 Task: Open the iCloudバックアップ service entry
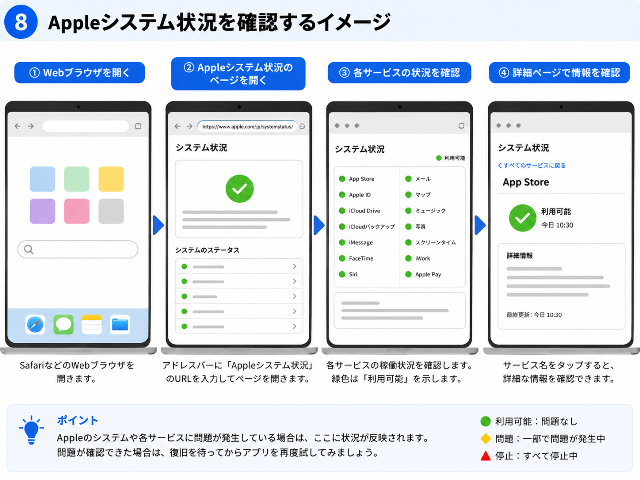(x=367, y=227)
